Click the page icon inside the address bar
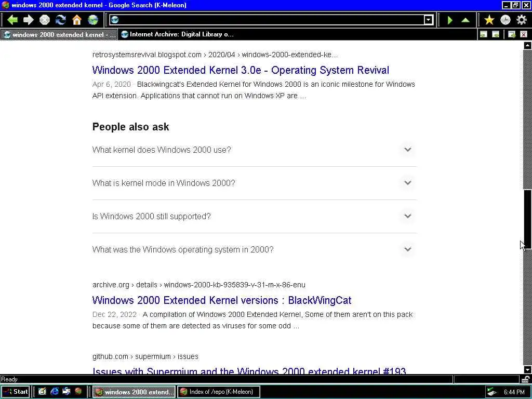This screenshot has width=532, height=399. [115, 20]
